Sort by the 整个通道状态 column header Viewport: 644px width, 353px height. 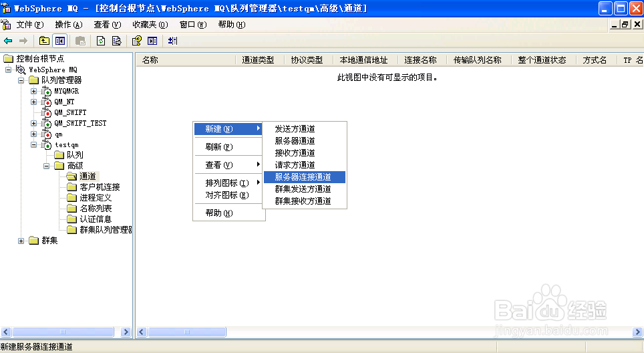(544, 60)
